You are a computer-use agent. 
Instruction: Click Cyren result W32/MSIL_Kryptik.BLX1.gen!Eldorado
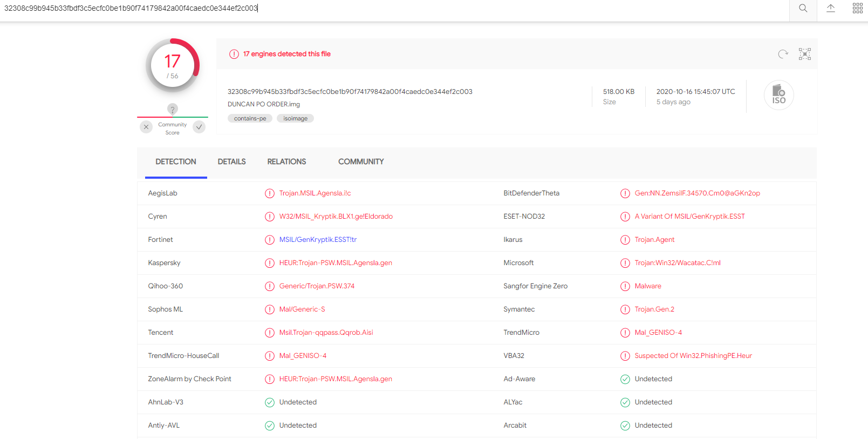point(336,217)
